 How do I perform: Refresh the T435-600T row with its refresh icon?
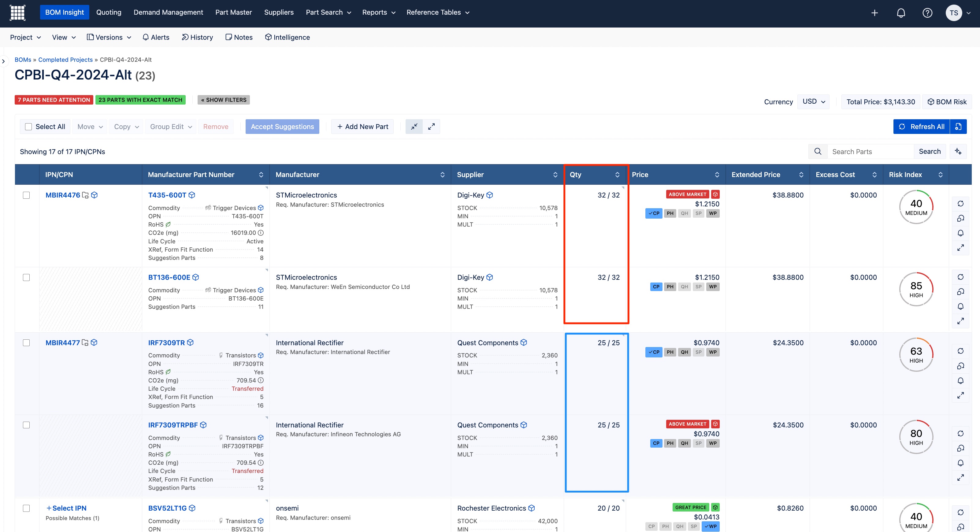coord(961,204)
